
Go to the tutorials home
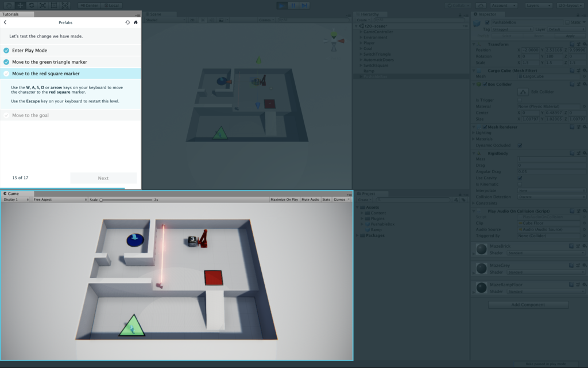point(136,22)
